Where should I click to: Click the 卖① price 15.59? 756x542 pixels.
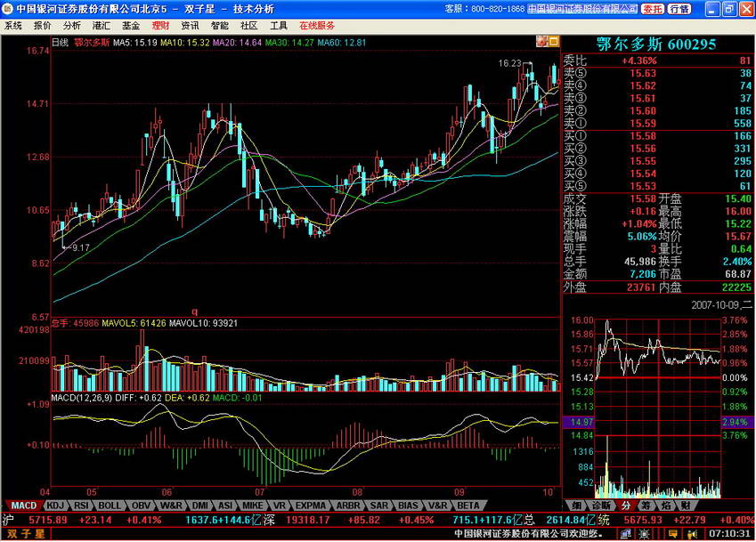[643, 124]
